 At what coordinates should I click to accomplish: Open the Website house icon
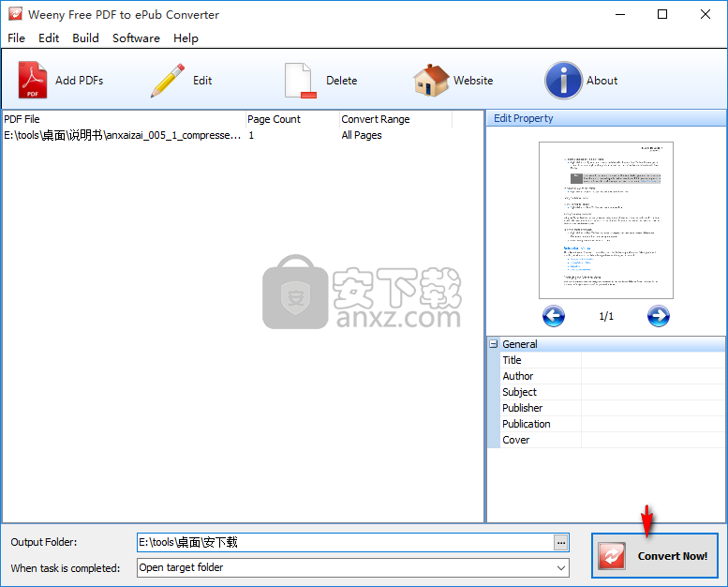coord(431,80)
